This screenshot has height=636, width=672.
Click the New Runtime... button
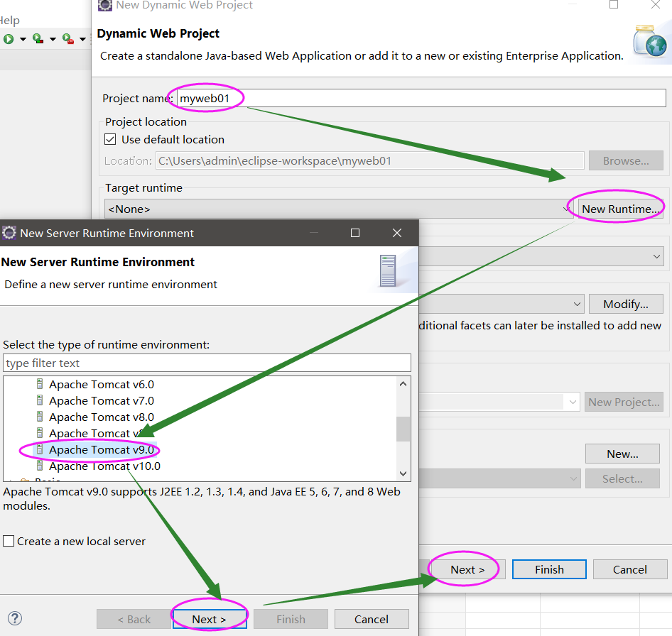620,209
